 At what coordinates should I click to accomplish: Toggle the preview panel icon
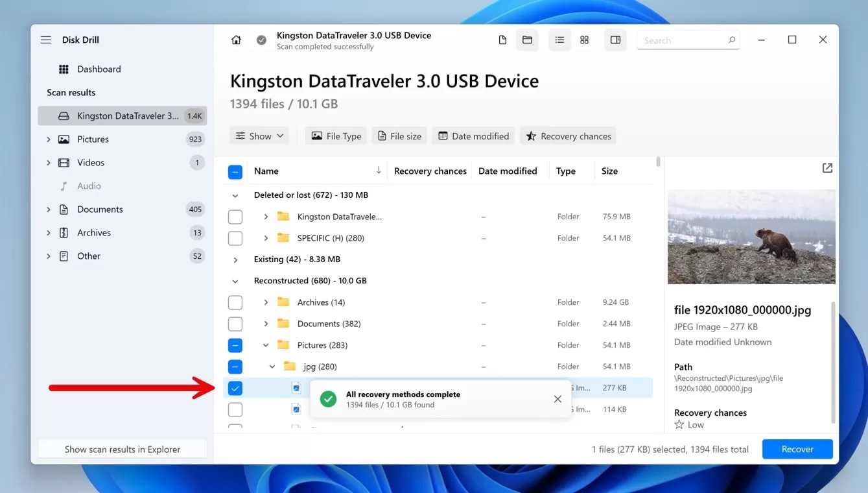pyautogui.click(x=615, y=40)
